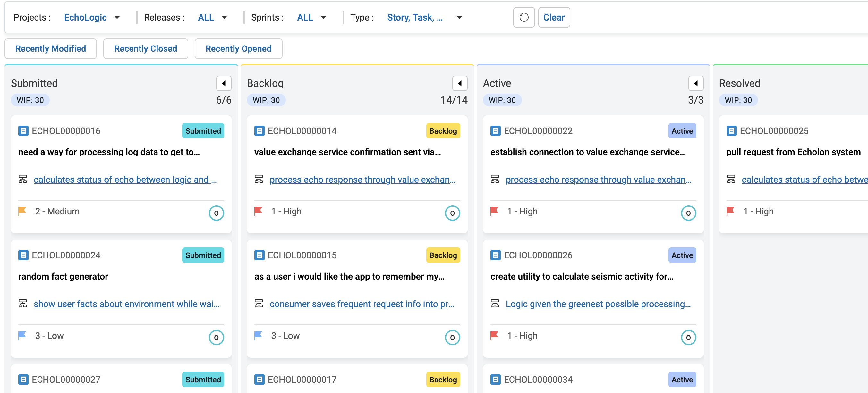
Task: Click comment count circle on ECHOL00000015
Action: click(452, 337)
